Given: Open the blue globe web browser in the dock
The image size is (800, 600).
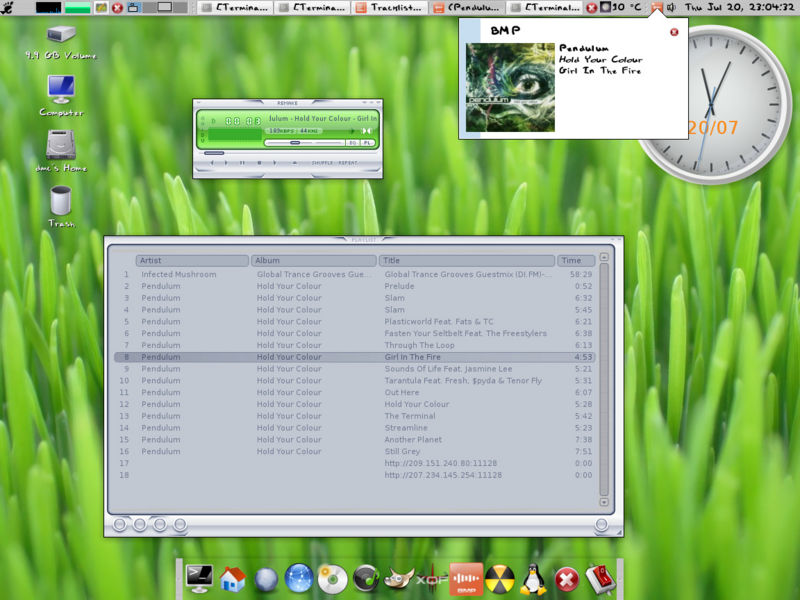Looking at the screenshot, I should [x=299, y=579].
